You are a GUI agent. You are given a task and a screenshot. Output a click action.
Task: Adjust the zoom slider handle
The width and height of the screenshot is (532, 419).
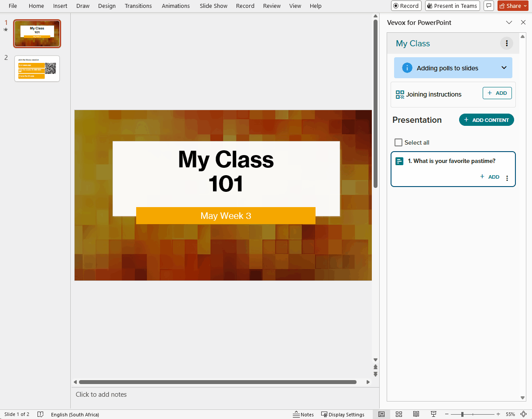tap(462, 414)
